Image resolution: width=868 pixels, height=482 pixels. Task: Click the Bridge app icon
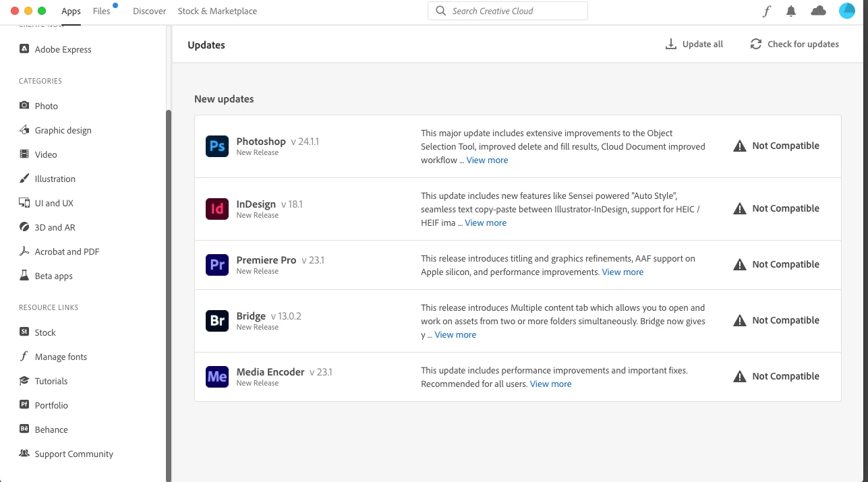(x=217, y=321)
